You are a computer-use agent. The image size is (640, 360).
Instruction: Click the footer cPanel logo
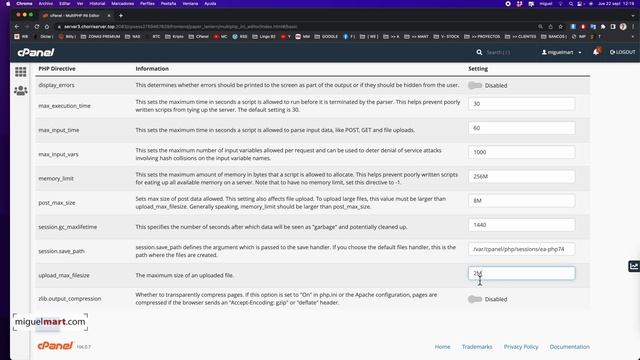click(55, 346)
